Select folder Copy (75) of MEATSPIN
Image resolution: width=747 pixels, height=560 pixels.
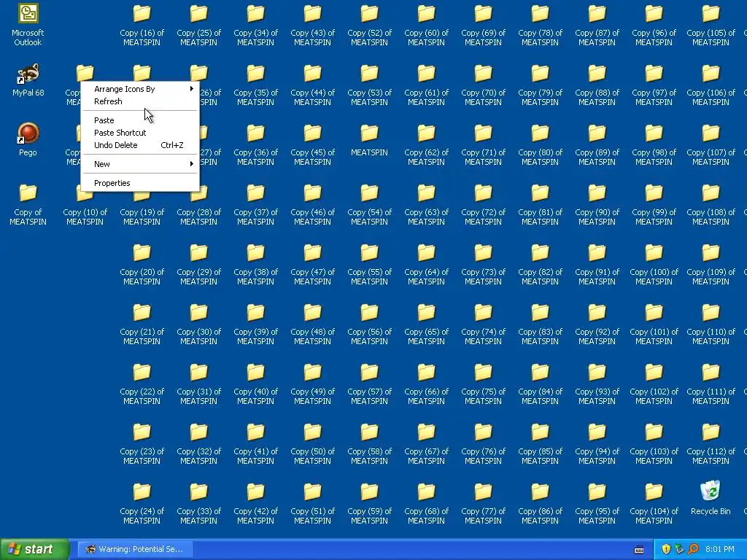pos(483,384)
